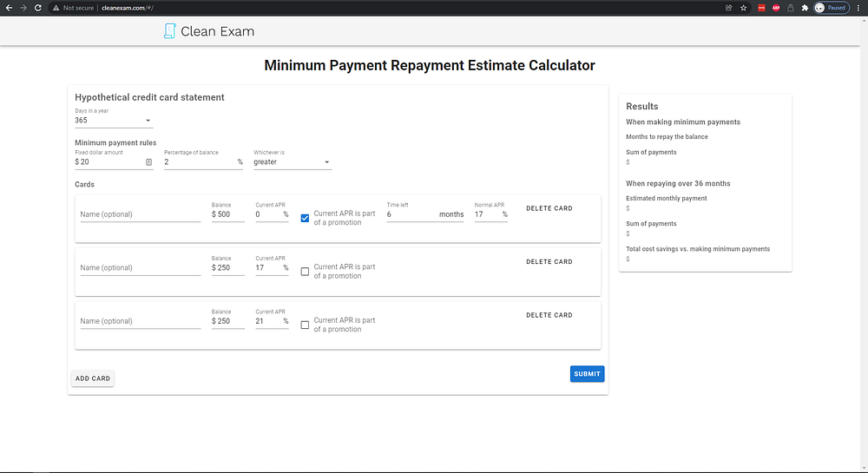Screen dimensions: 868x473
Task: Uncheck promotion checkbox on $500 card
Action: pos(305,218)
